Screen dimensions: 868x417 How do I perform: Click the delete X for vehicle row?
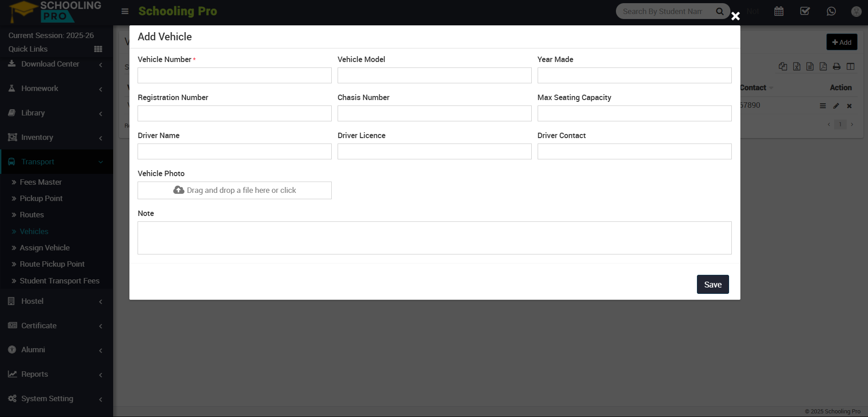849,106
